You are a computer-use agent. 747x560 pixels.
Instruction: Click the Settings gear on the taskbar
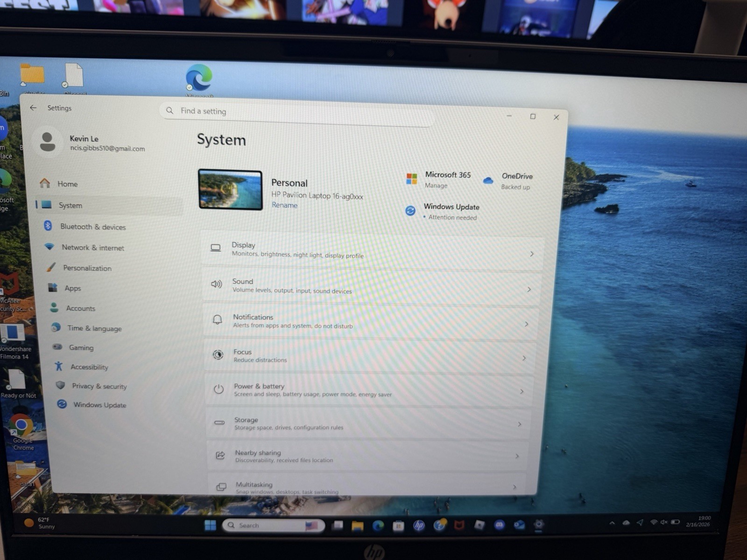tap(539, 525)
